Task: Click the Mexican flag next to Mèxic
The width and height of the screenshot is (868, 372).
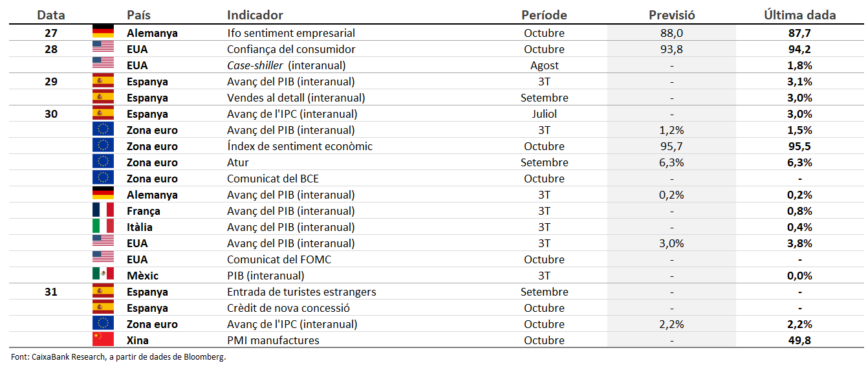Action: click(x=103, y=276)
